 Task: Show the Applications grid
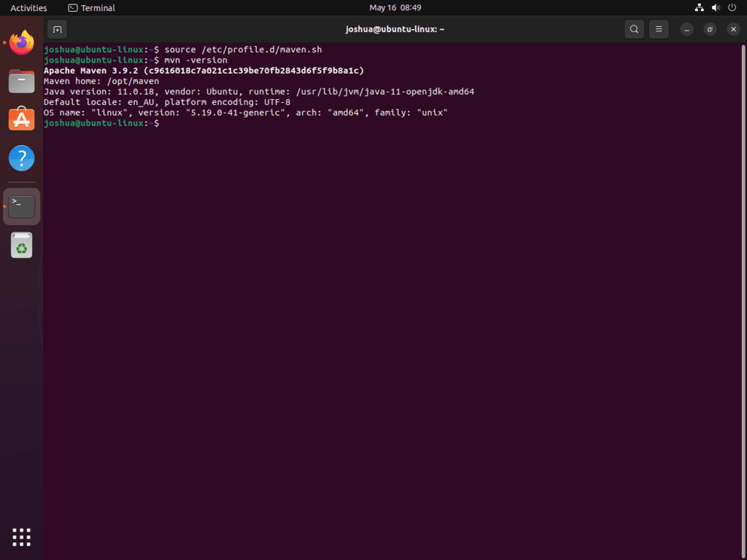(21, 537)
